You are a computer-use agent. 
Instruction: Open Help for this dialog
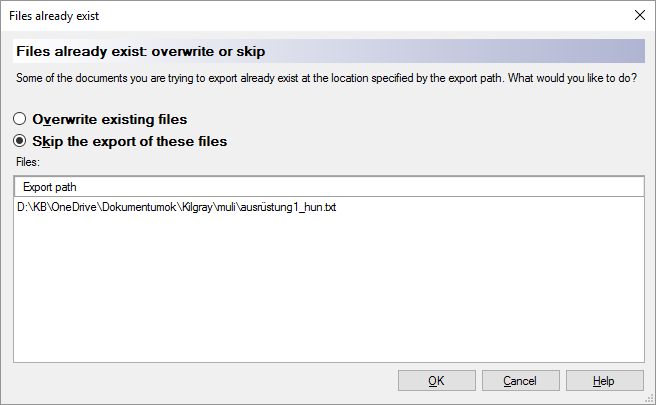click(604, 381)
